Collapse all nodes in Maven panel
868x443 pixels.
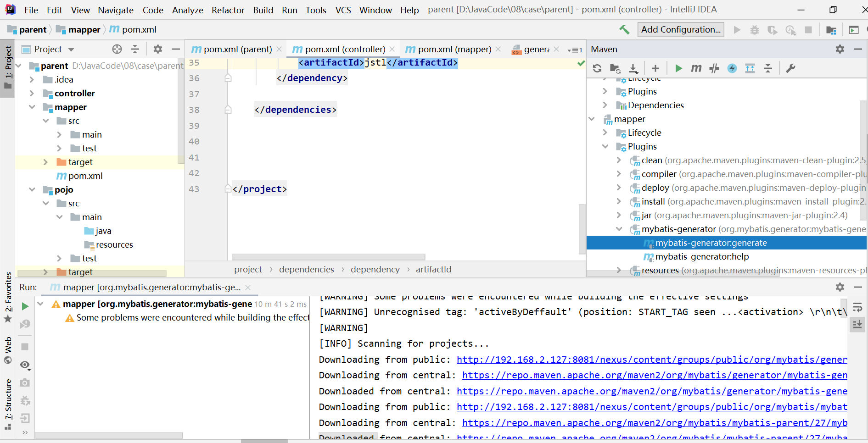(768, 68)
